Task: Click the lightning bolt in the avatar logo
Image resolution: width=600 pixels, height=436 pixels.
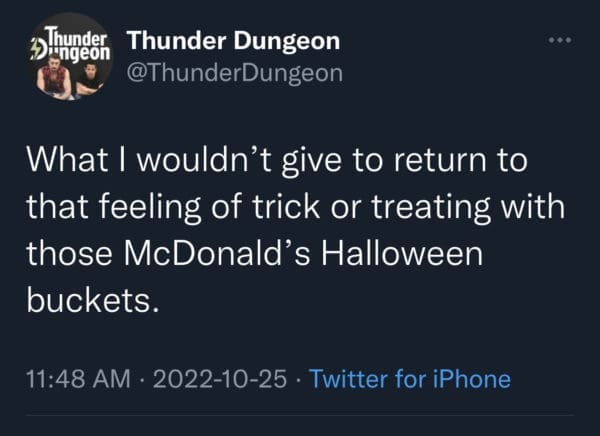Action: (38, 51)
